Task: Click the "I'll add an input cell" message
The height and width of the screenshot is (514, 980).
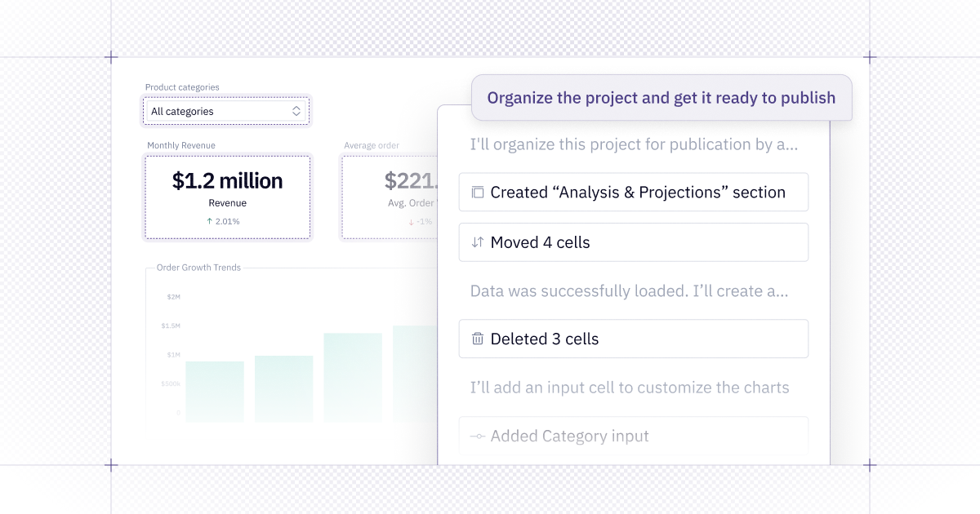Action: pyautogui.click(x=630, y=388)
